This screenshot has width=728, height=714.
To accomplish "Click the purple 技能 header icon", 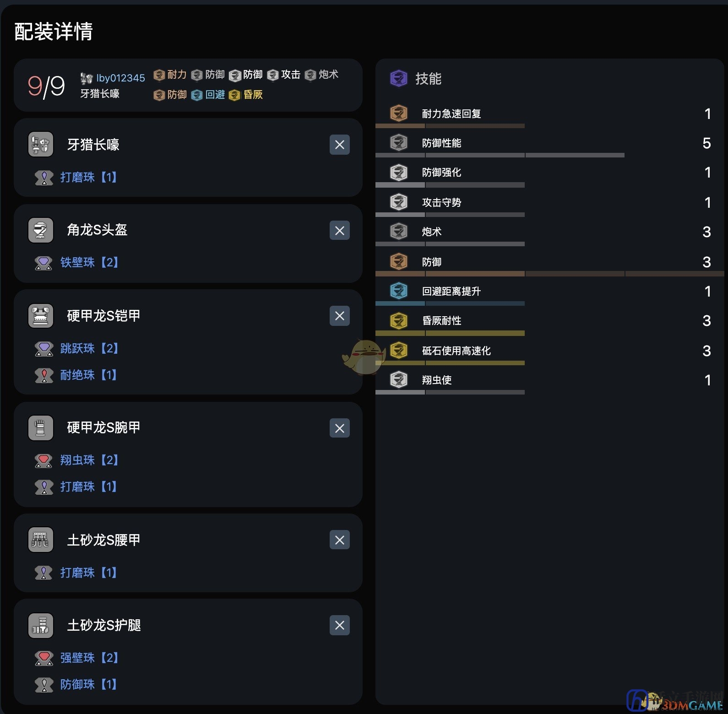I will click(398, 78).
